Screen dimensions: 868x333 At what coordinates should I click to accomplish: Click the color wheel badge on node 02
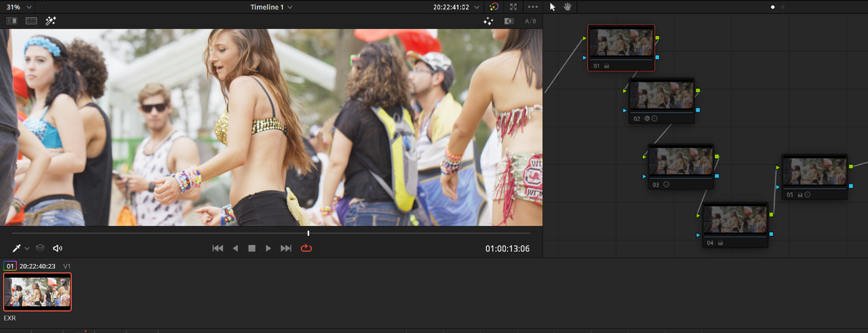(x=646, y=119)
